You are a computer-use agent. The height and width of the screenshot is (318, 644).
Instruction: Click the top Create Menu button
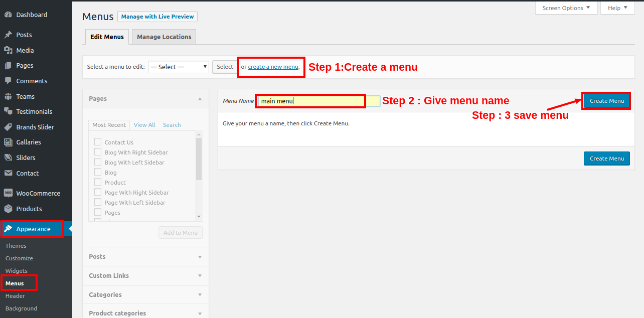[606, 101]
